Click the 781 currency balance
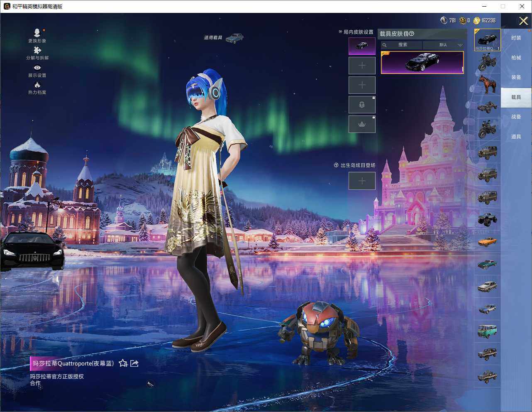Viewport: 532px width, 412px height. click(x=452, y=20)
